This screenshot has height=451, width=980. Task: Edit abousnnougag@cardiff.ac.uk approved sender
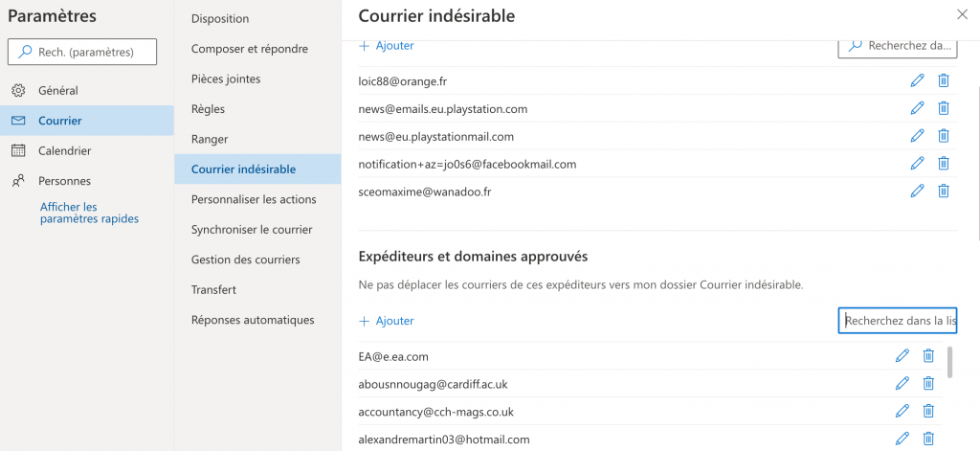point(902,384)
